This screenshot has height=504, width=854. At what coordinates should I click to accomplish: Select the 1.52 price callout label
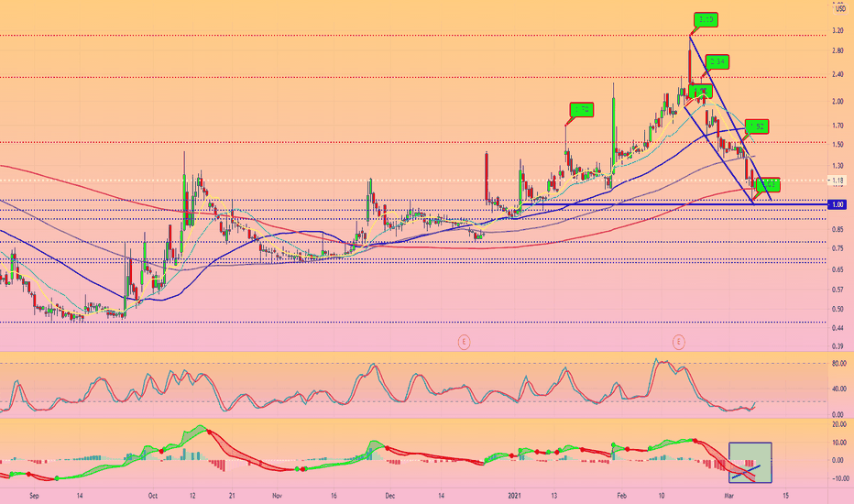point(757,127)
